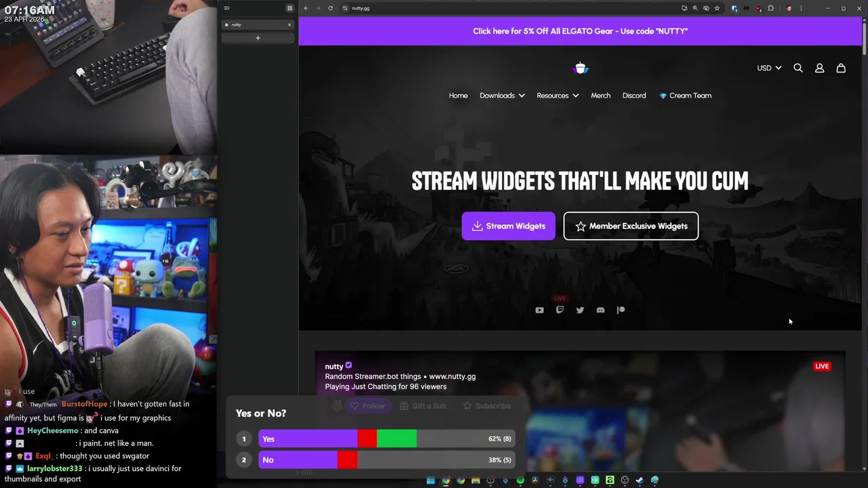Open the Stream Deck taskbar icon

point(580,481)
